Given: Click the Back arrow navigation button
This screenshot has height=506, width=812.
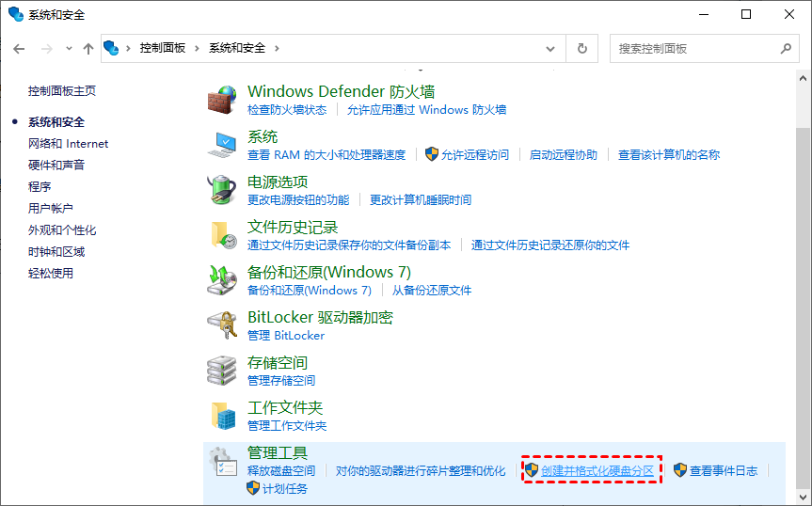Looking at the screenshot, I should (x=19, y=49).
